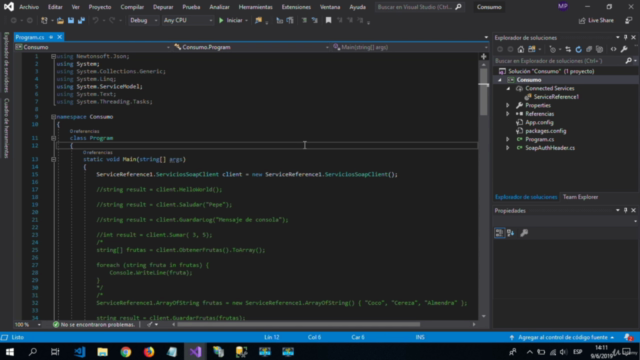Open the Extensiones menu
This screenshot has height=360, width=640.
(x=296, y=7)
